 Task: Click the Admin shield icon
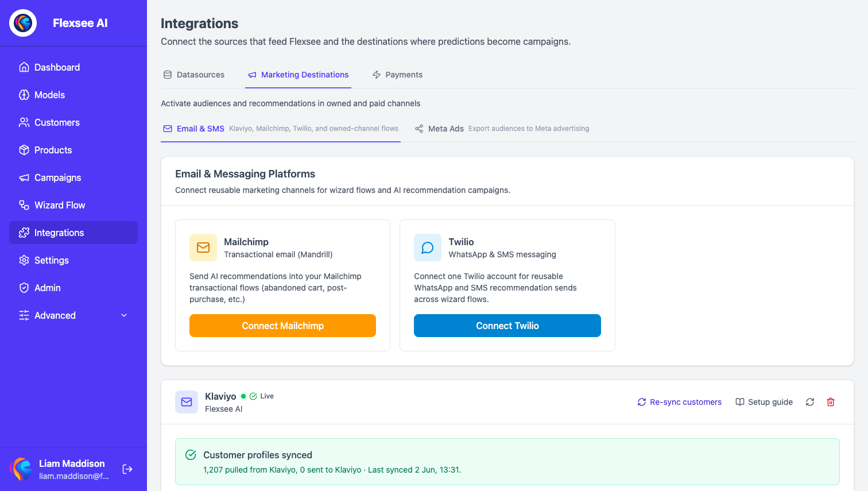(x=24, y=288)
